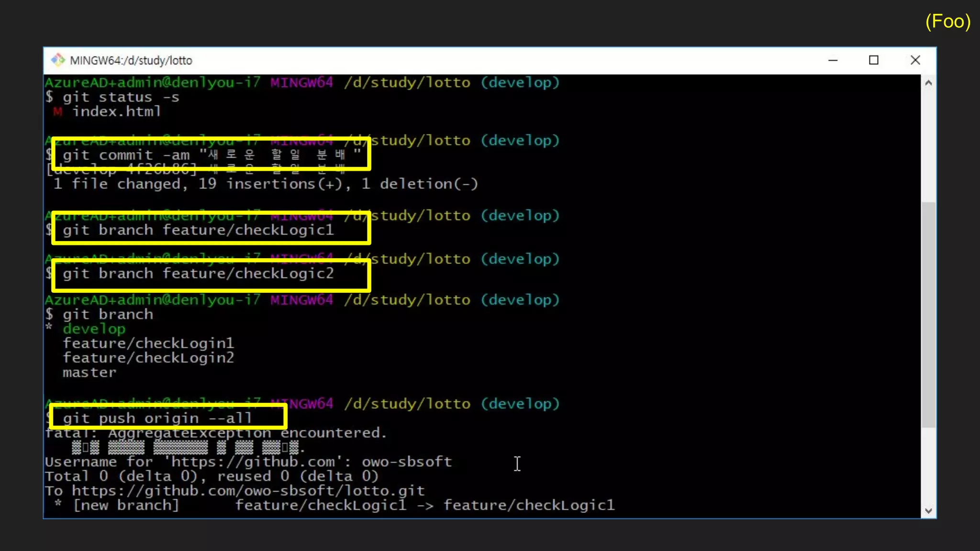The width and height of the screenshot is (980, 551).
Task: Click master in the branch list
Action: click(89, 373)
